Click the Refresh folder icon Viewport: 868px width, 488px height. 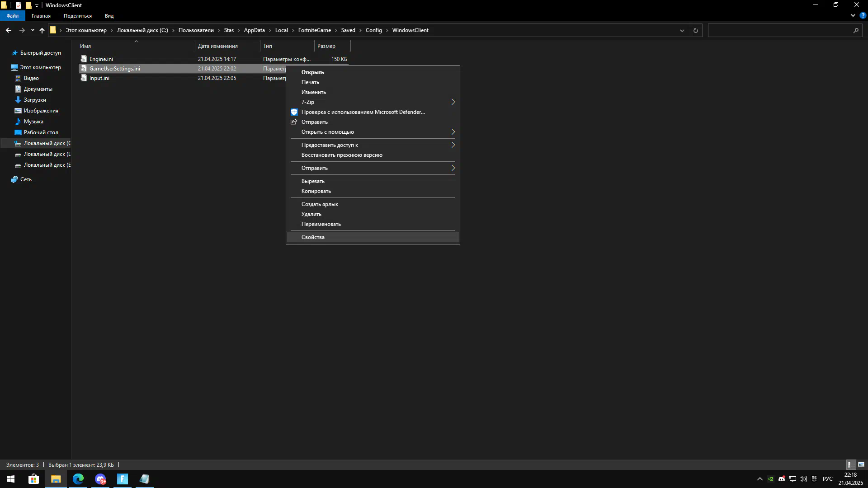(695, 30)
